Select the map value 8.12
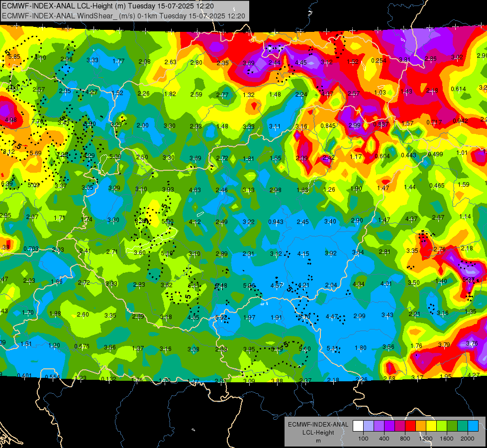The image size is (487, 448). 8,152
